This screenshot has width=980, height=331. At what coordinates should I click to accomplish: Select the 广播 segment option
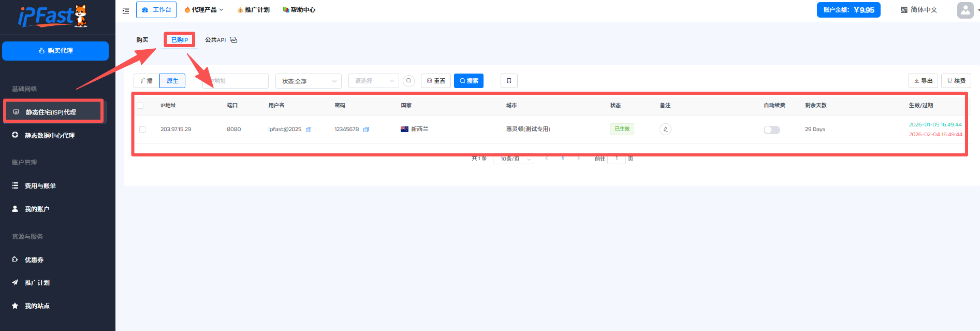[147, 81]
